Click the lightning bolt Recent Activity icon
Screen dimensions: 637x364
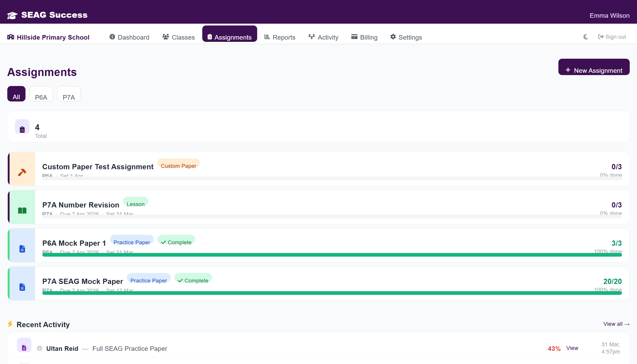pyautogui.click(x=10, y=324)
